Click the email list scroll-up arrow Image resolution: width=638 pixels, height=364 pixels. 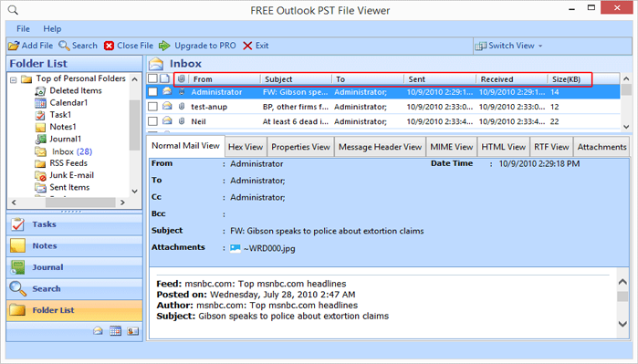coord(626,78)
